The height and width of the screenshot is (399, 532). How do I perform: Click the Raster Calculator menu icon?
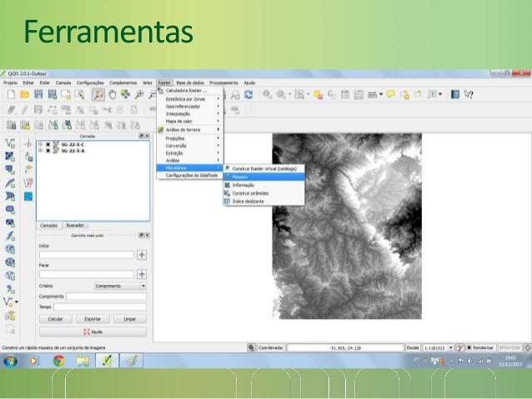coord(160,90)
